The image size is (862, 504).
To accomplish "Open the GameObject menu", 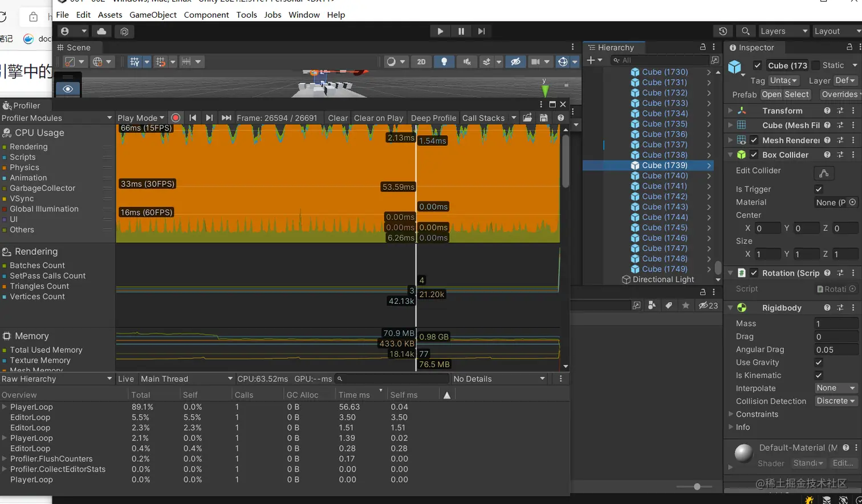I will [x=153, y=15].
